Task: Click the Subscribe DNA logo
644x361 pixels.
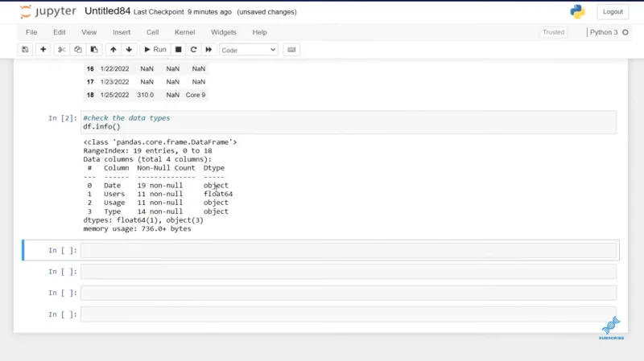Action: tap(611, 328)
